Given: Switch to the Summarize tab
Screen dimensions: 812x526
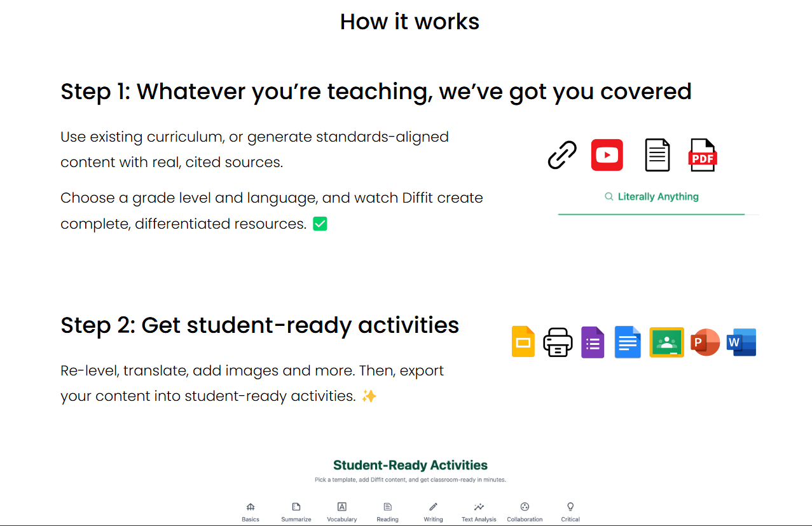Looking at the screenshot, I should point(296,512).
